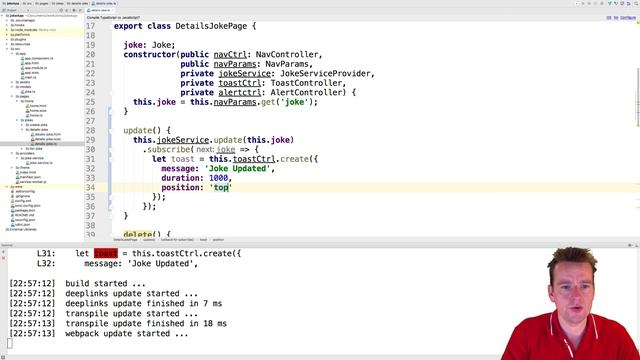
Task: Click src in the navigation bar
Action: (27, 4)
